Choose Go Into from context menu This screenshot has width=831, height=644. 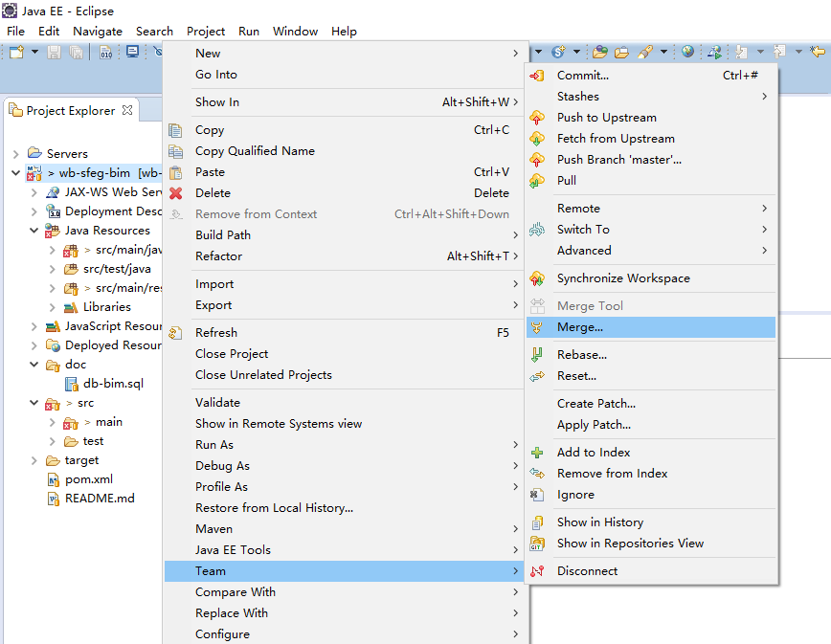click(344, 75)
